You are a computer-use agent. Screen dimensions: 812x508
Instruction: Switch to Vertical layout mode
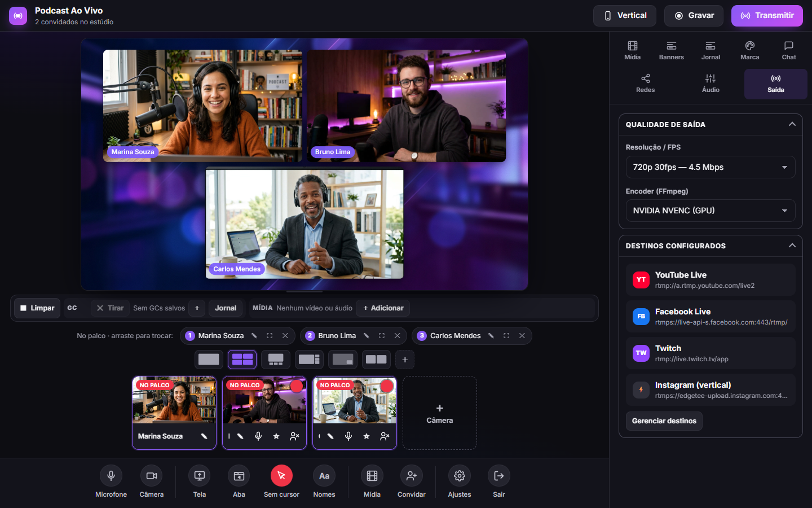625,16
